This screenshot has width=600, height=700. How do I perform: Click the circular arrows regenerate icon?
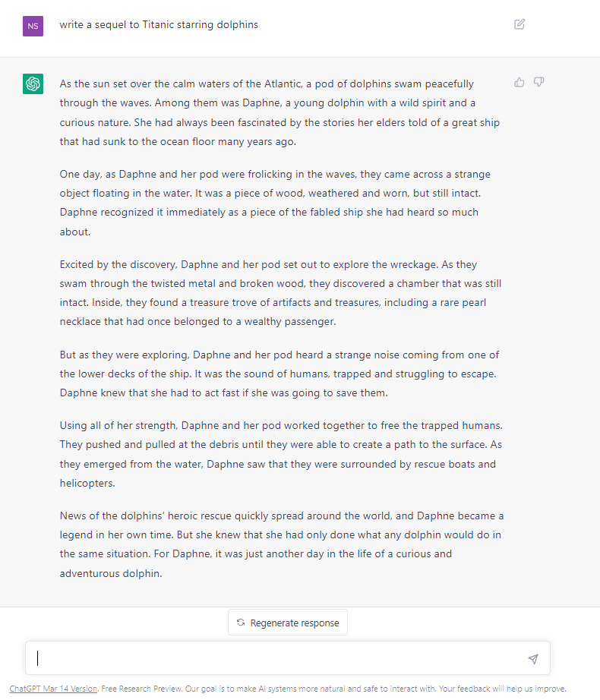pos(241,623)
